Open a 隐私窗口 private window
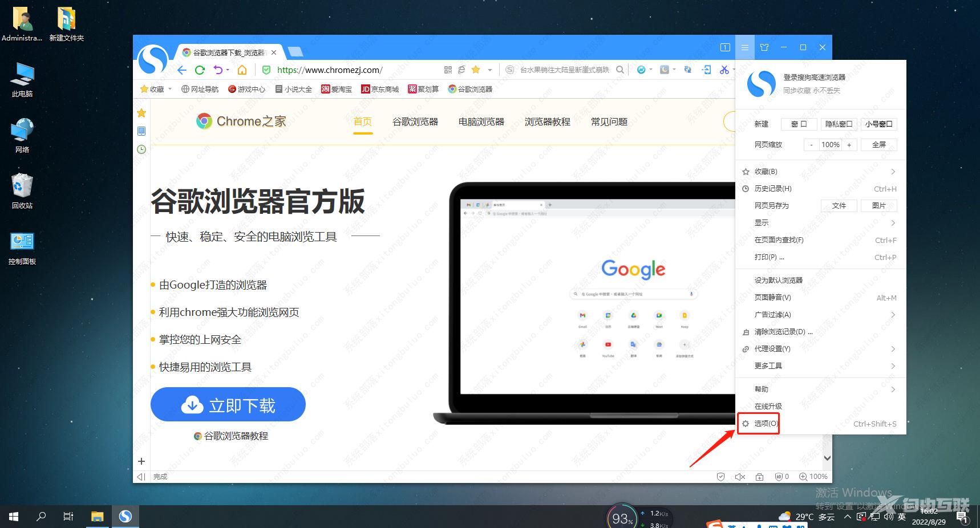980x528 pixels. 839,124
